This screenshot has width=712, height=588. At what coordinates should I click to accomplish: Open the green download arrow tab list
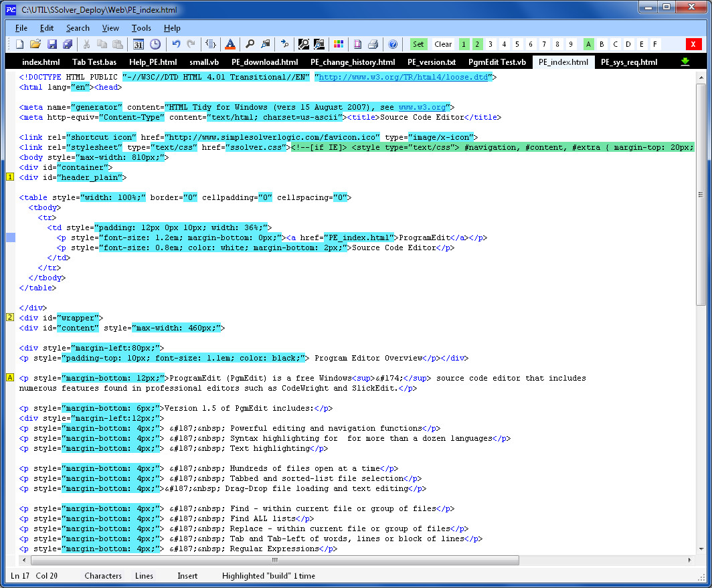[x=685, y=62]
